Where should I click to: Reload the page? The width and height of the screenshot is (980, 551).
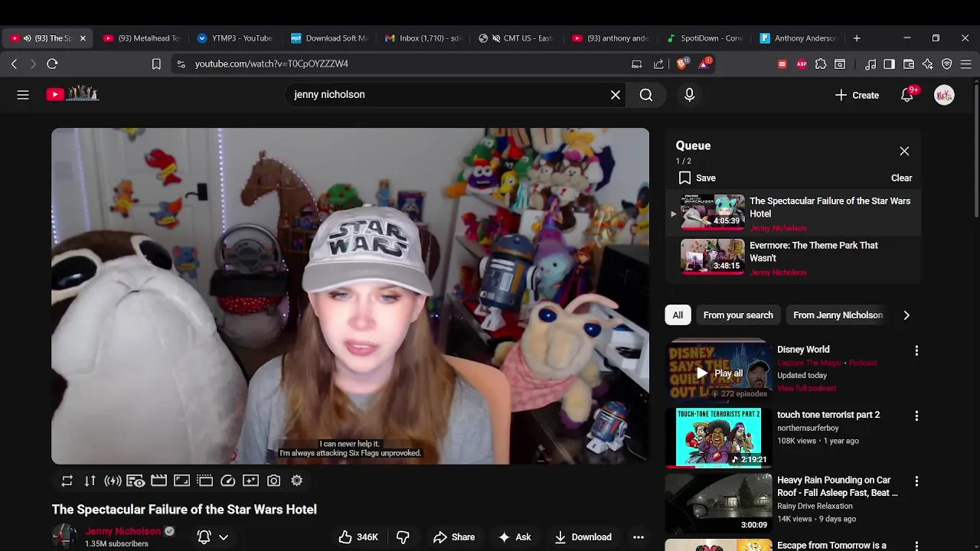(x=52, y=64)
